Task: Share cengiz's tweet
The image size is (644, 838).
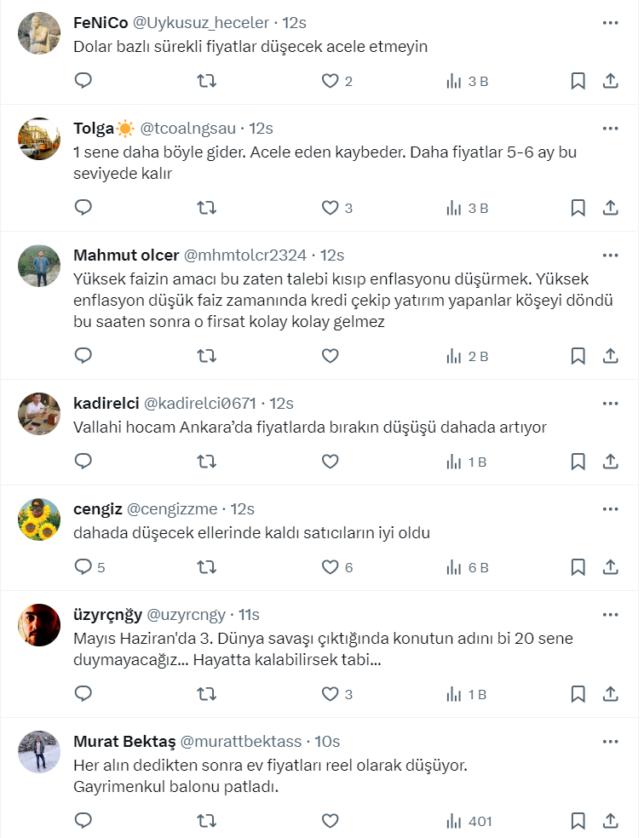Action: click(x=610, y=567)
